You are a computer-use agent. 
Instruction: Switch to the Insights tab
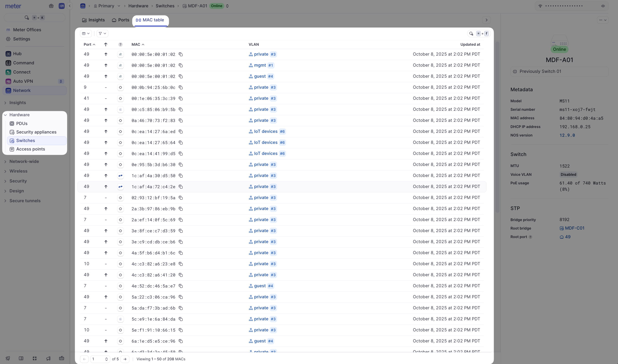tap(93, 20)
